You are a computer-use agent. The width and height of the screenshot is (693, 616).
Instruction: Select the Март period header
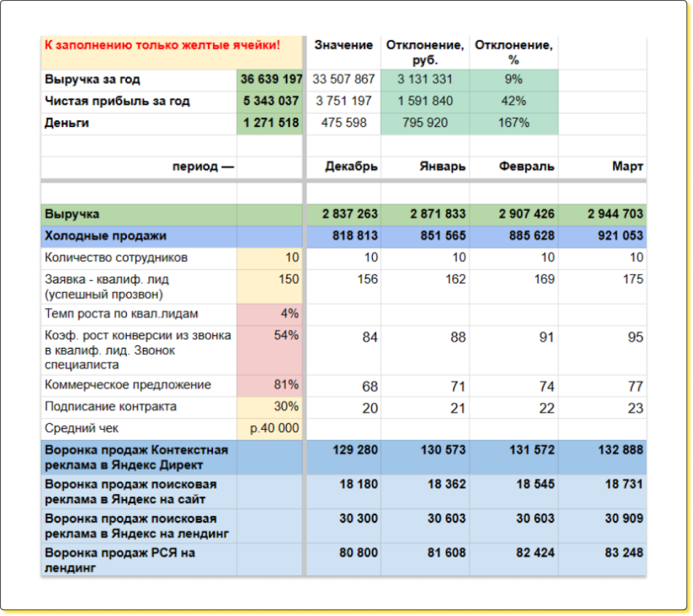(627, 166)
